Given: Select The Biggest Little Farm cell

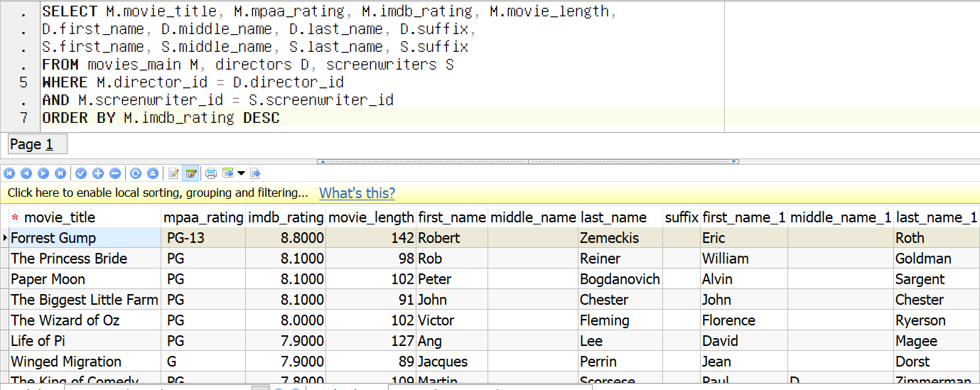Looking at the screenshot, I should [85, 300].
